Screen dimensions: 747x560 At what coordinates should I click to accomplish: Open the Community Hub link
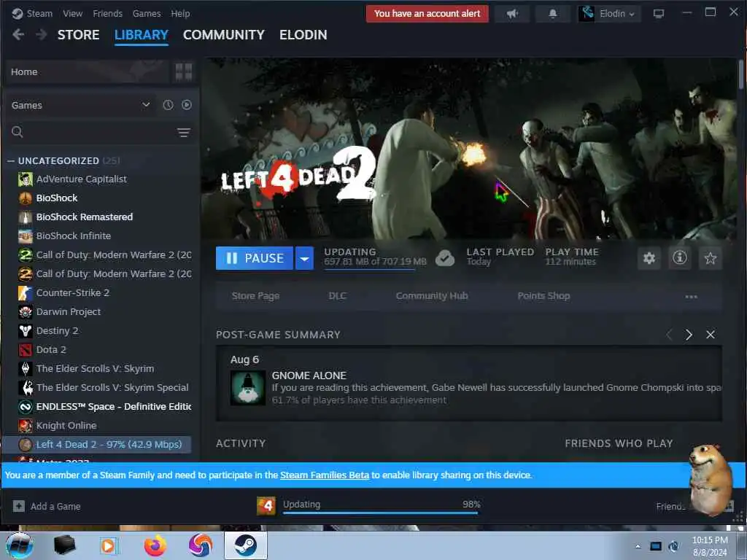[432, 296]
